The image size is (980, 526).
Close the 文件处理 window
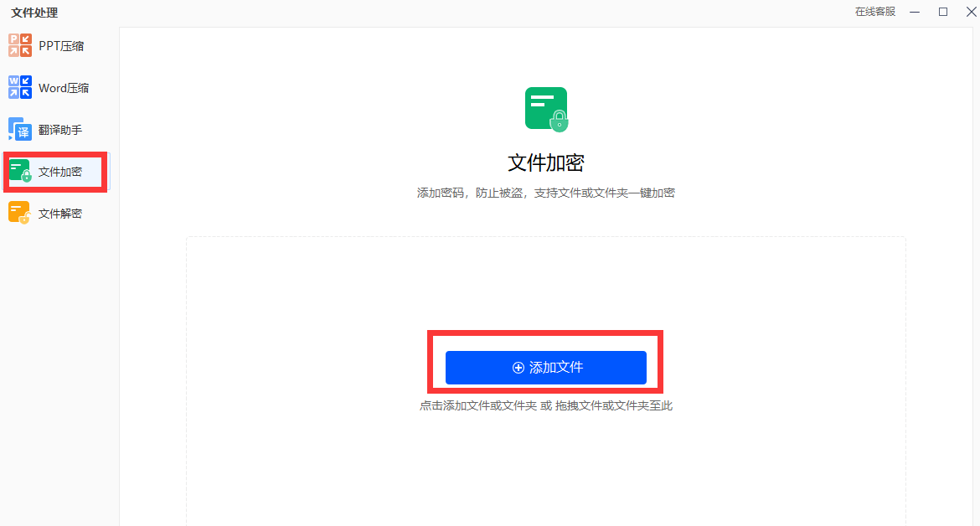click(972, 12)
